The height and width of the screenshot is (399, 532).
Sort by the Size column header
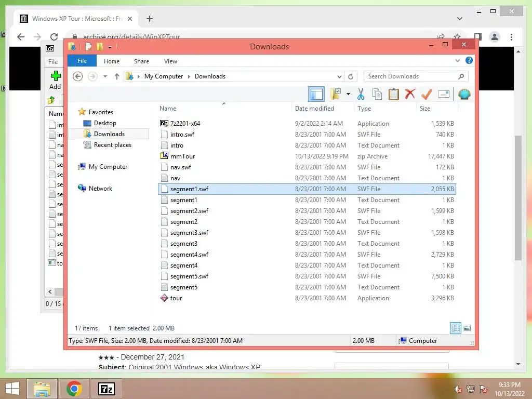click(425, 109)
